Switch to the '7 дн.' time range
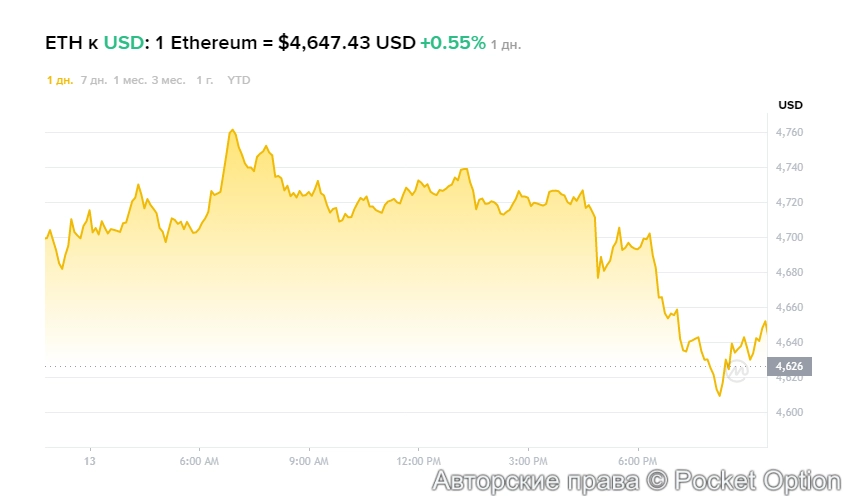The width and height of the screenshot is (850, 496). coord(93,80)
